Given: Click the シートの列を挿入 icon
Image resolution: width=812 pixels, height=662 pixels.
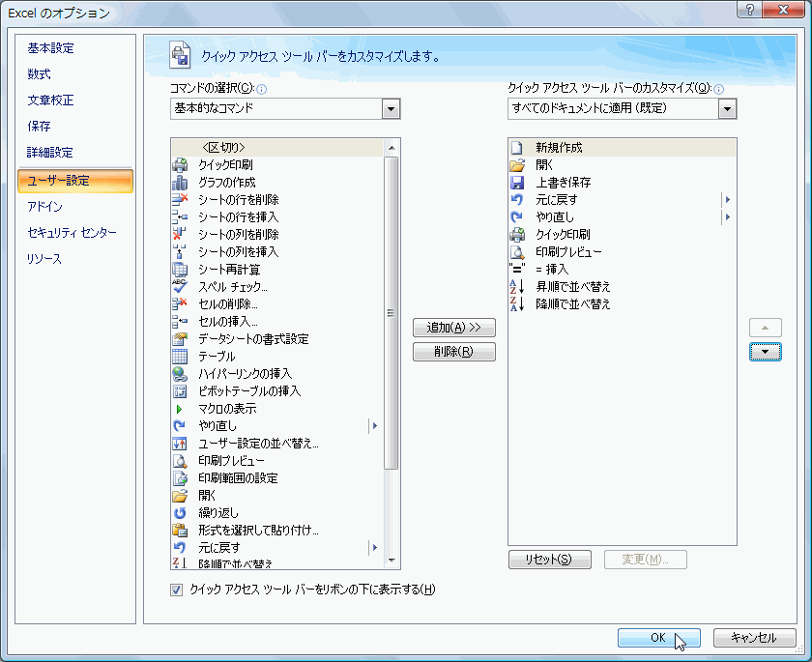Looking at the screenshot, I should [x=180, y=252].
